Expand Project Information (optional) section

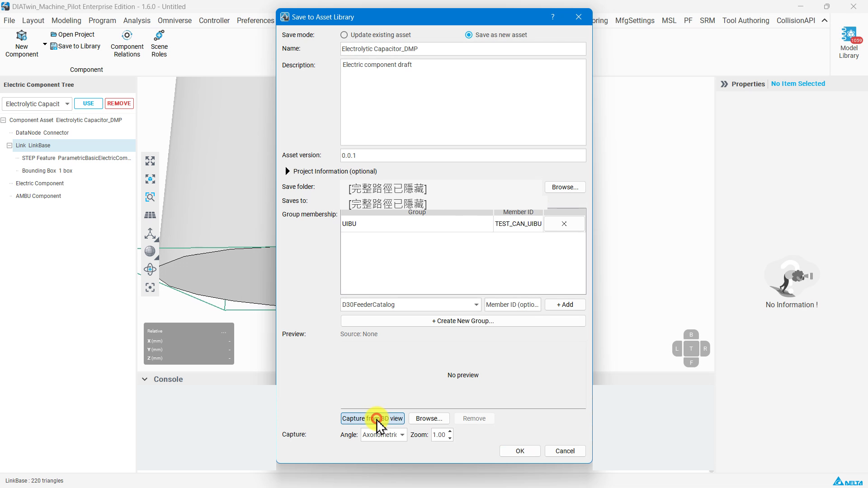tap(288, 171)
